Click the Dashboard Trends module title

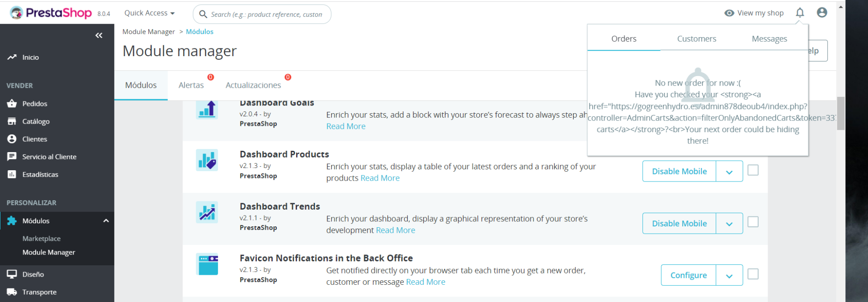click(280, 206)
